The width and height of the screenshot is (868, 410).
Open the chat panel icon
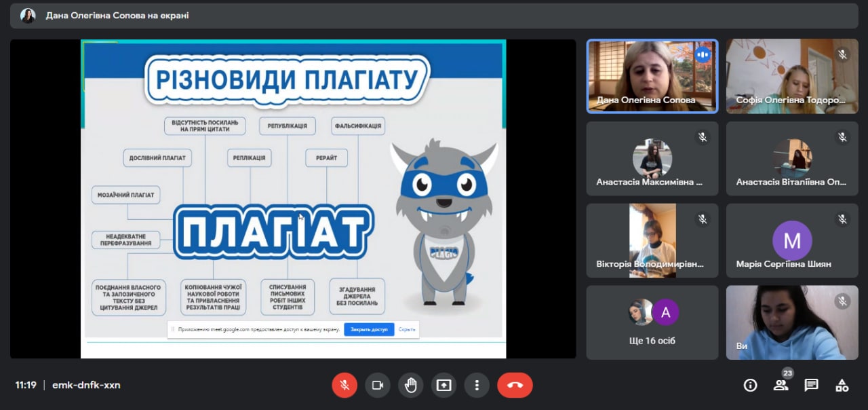click(x=811, y=386)
